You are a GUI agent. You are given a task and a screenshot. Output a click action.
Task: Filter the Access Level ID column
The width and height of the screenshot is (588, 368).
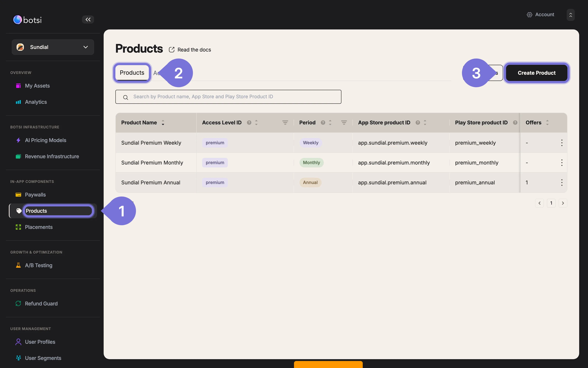(285, 122)
